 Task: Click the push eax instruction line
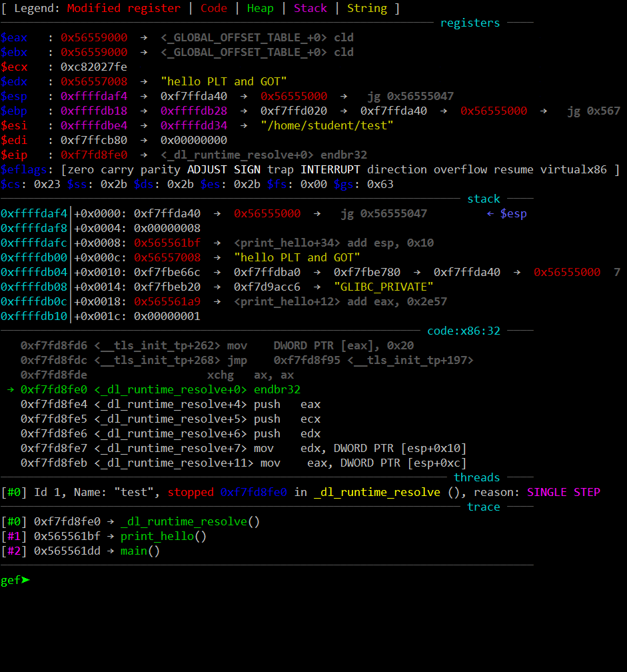171,404
